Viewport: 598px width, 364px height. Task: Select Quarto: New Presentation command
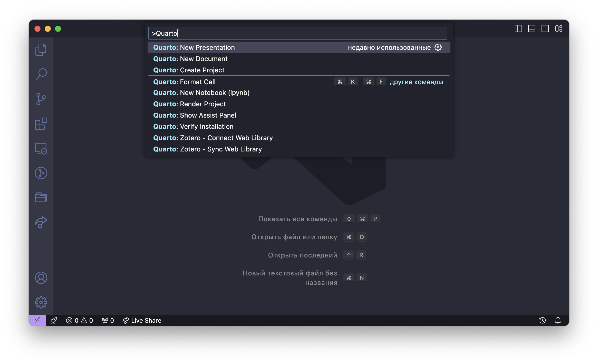(299, 47)
